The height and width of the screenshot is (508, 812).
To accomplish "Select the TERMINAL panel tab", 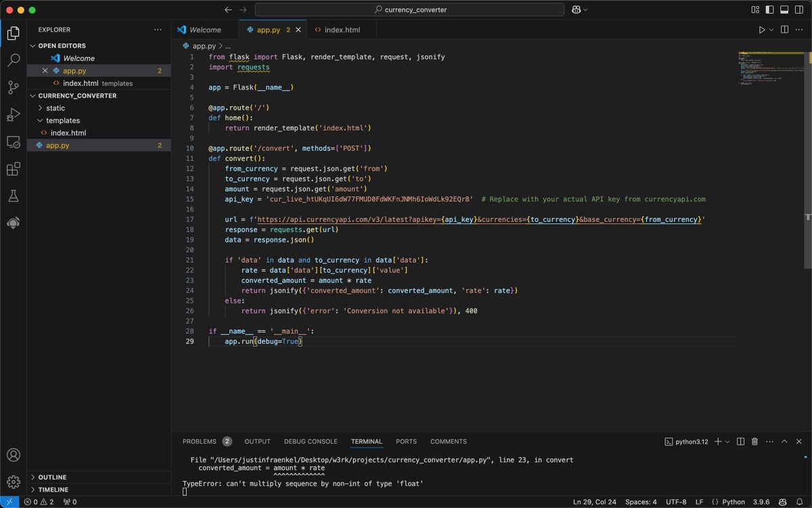I will pos(366,442).
